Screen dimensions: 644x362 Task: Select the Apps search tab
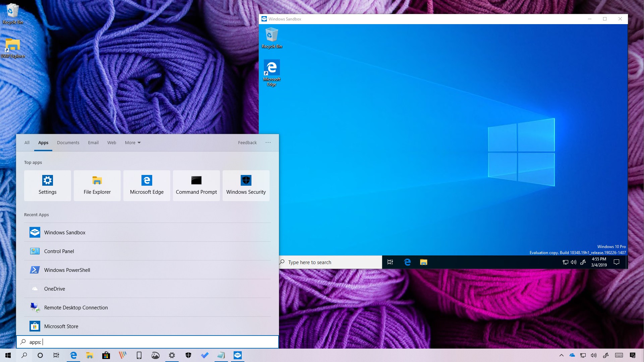[43, 142]
